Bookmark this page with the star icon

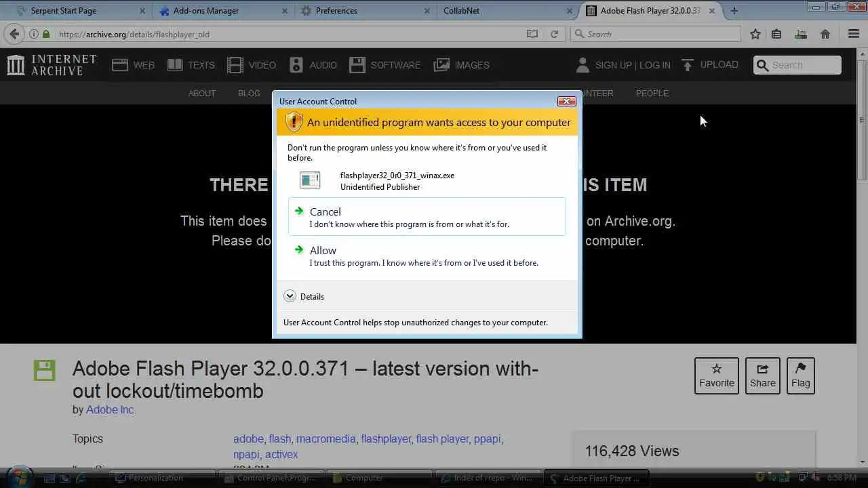pos(755,34)
